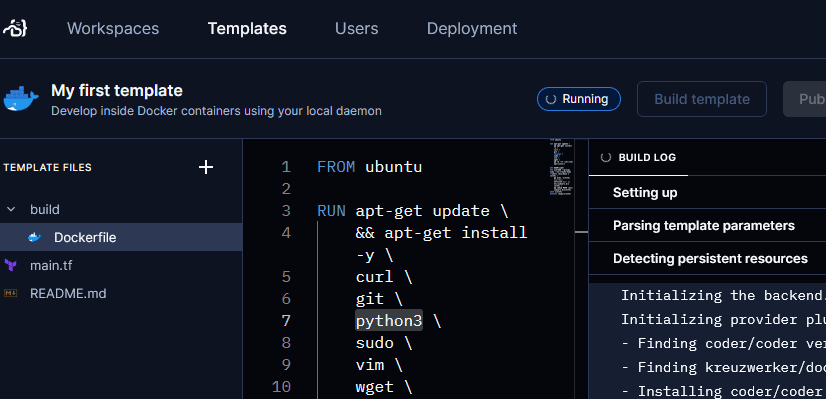Open the Workspaces page
826x399 pixels.
113,28
